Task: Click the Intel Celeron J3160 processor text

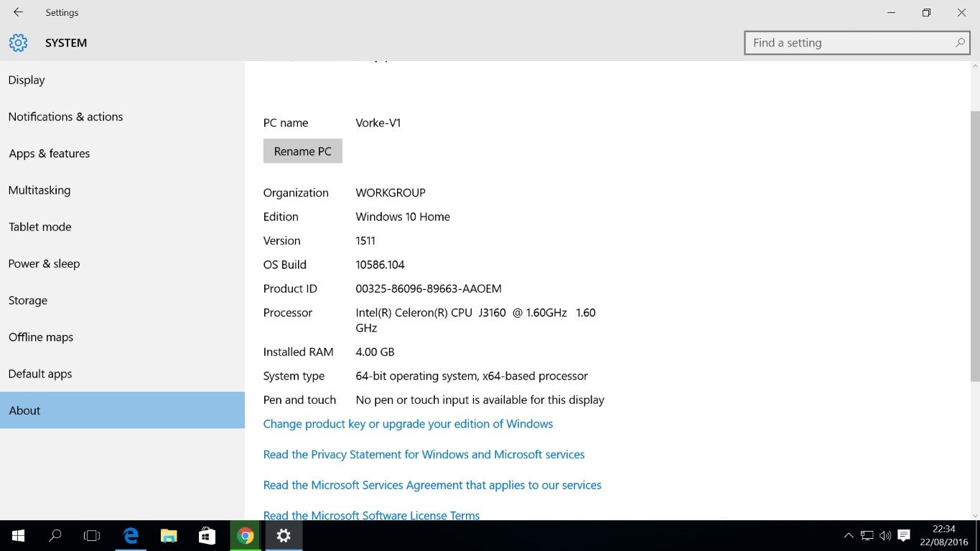Action: point(475,320)
